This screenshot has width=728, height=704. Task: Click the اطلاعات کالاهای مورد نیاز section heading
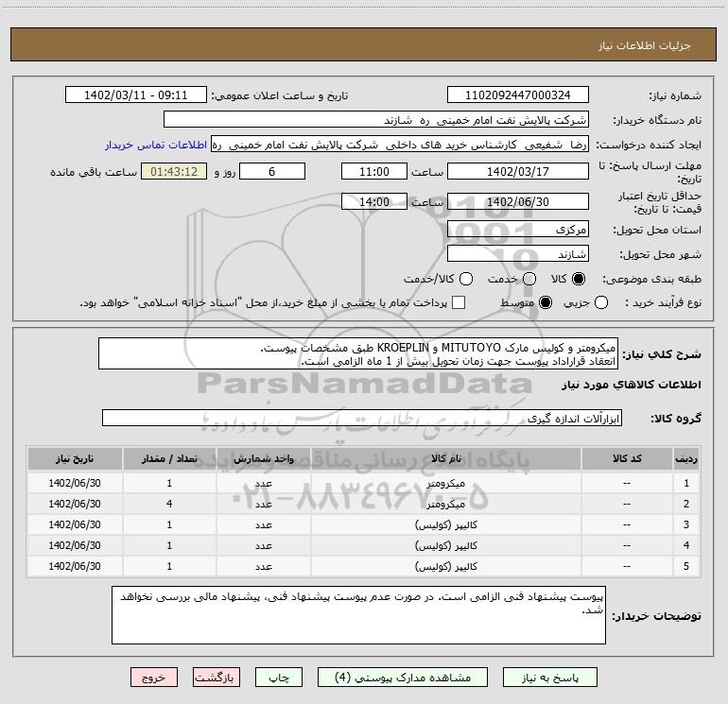pyautogui.click(x=631, y=385)
